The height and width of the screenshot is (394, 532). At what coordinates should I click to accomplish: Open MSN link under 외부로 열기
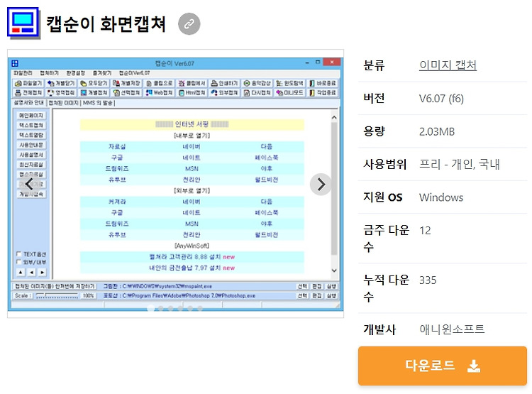pyautogui.click(x=192, y=224)
